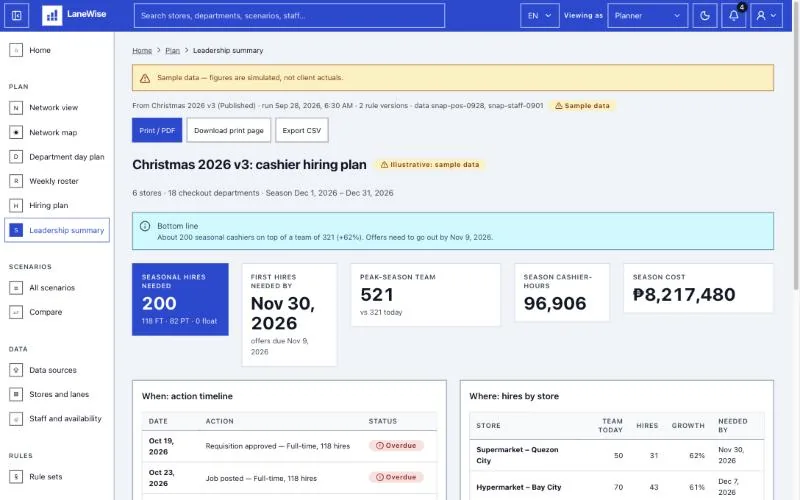Open the Network map page
Viewport: 800px width, 500px height.
click(x=57, y=132)
